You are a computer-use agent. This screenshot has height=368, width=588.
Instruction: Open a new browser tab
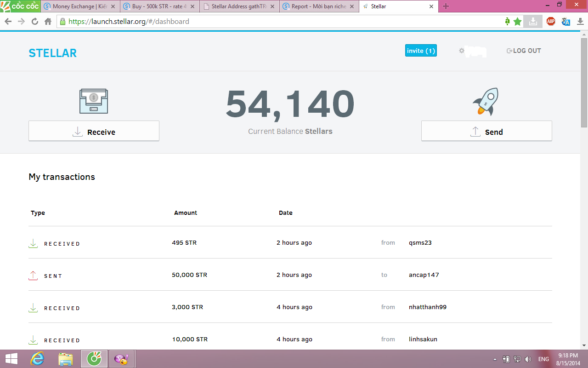(x=446, y=6)
